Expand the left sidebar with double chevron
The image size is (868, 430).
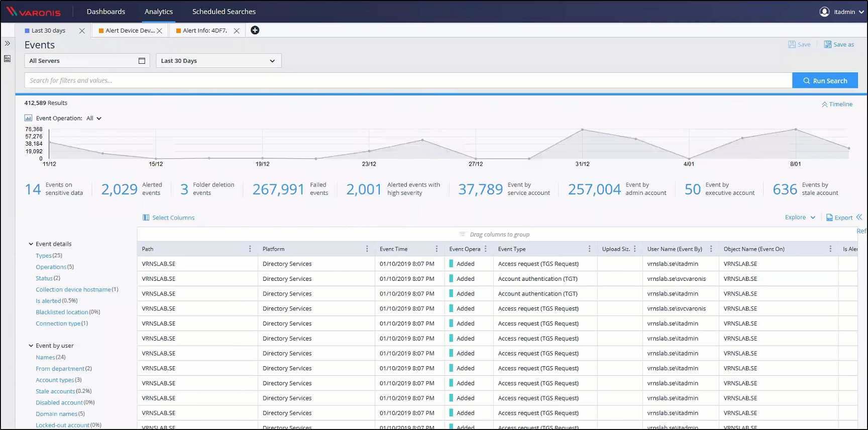tap(8, 44)
